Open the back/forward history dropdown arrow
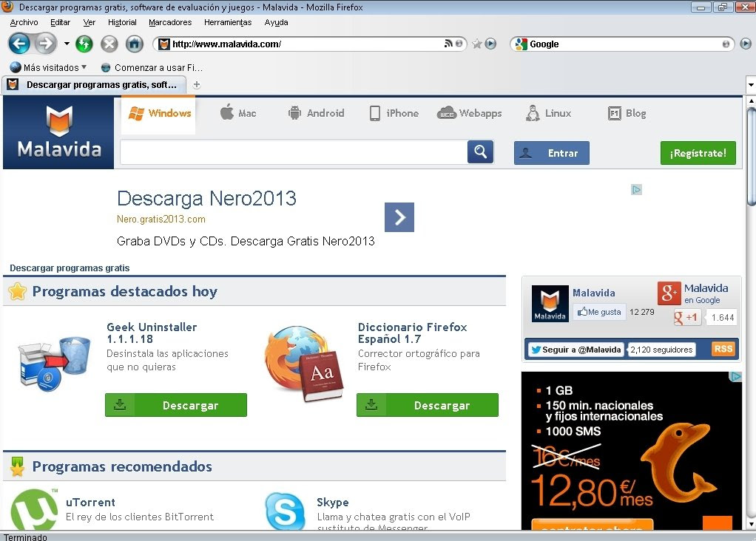The width and height of the screenshot is (756, 541). point(67,44)
